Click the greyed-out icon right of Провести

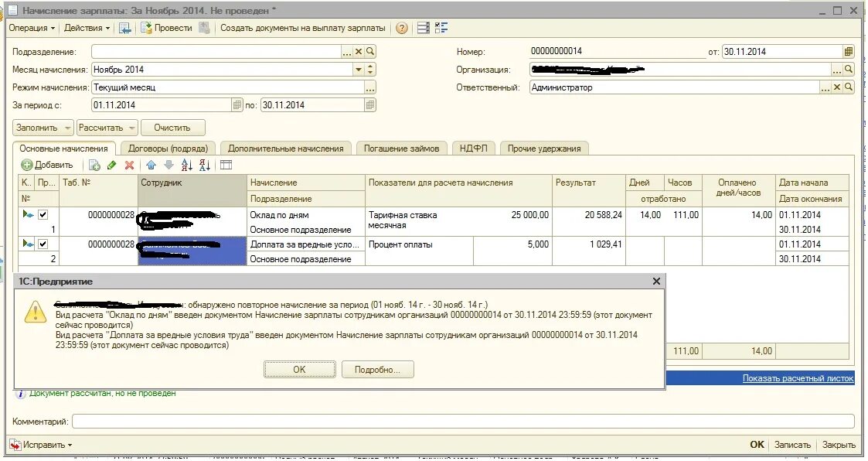204,28
